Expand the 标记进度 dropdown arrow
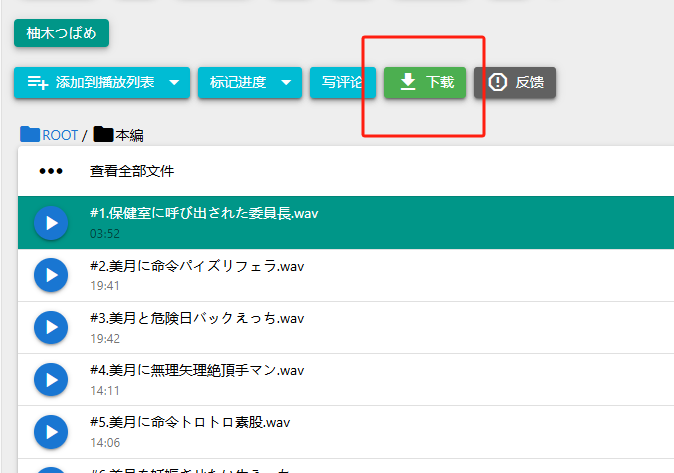This screenshot has width=674, height=473. pos(286,82)
